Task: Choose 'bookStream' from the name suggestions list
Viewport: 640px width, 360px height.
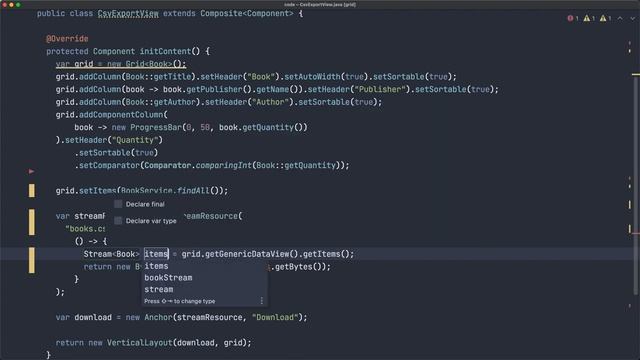Action: (x=204, y=278)
